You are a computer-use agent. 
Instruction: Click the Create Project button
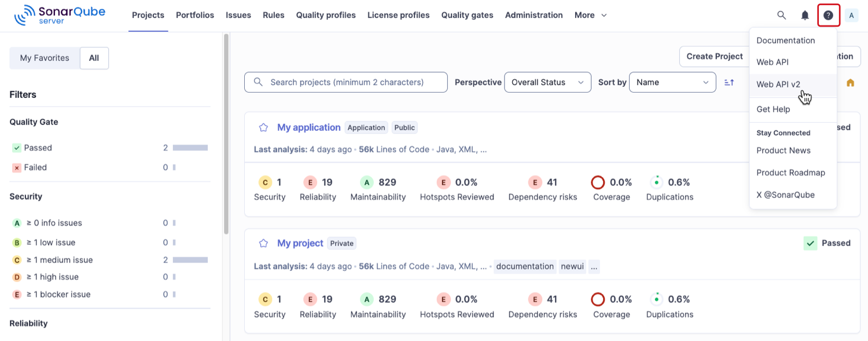pyautogui.click(x=715, y=56)
